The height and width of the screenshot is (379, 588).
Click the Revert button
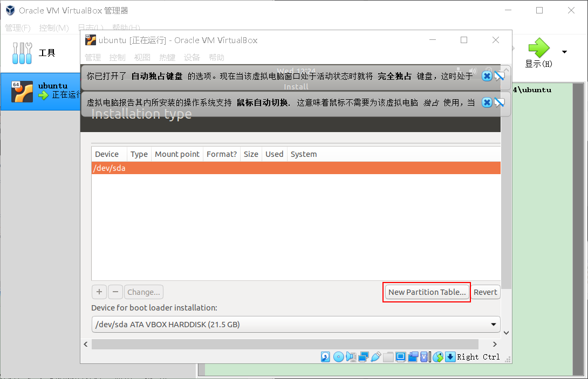tap(486, 292)
